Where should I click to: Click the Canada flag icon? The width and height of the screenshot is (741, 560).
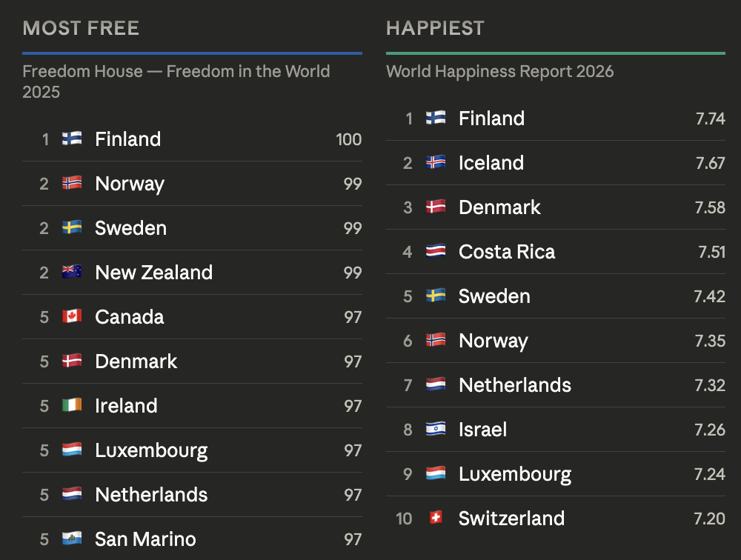pyautogui.click(x=72, y=316)
